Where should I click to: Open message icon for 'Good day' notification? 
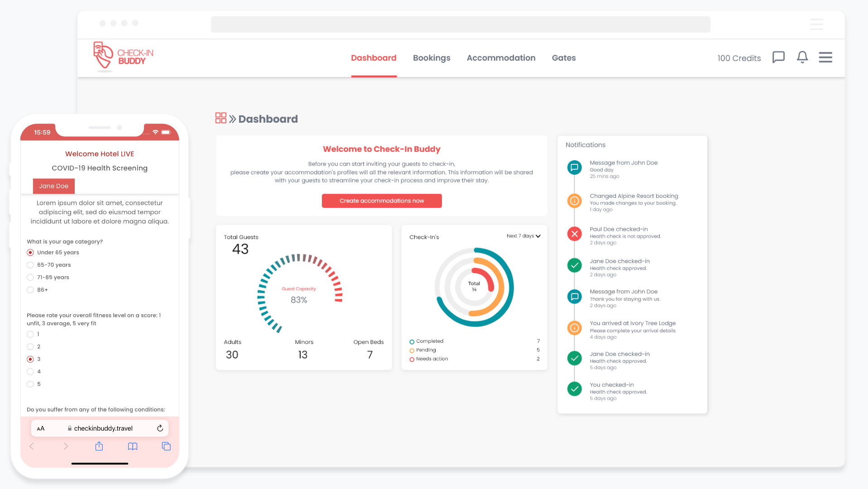(575, 168)
